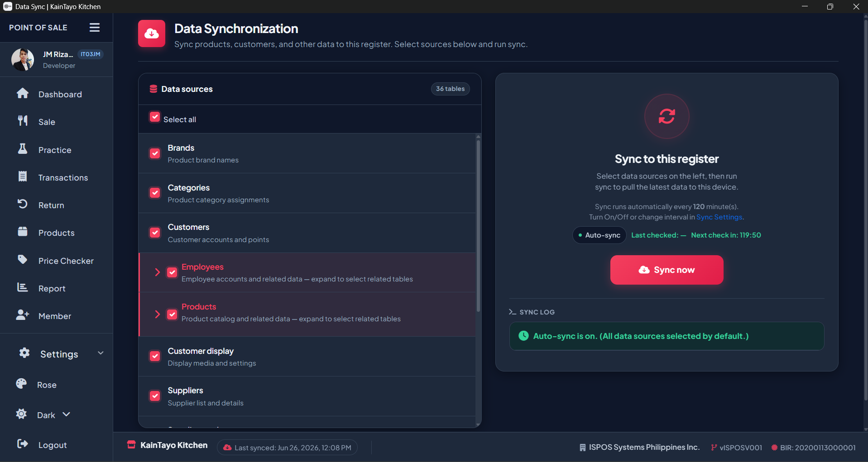Toggle the Select all checkbox
868x462 pixels.
[x=155, y=117]
